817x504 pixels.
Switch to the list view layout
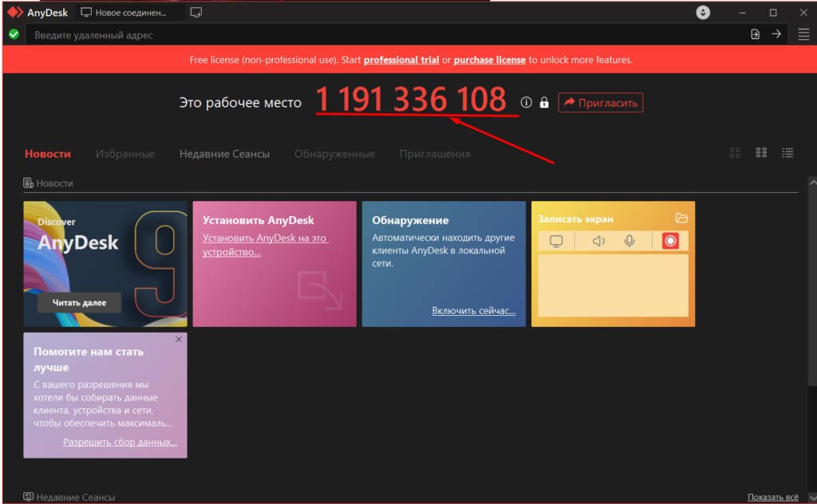pyautogui.click(x=787, y=153)
